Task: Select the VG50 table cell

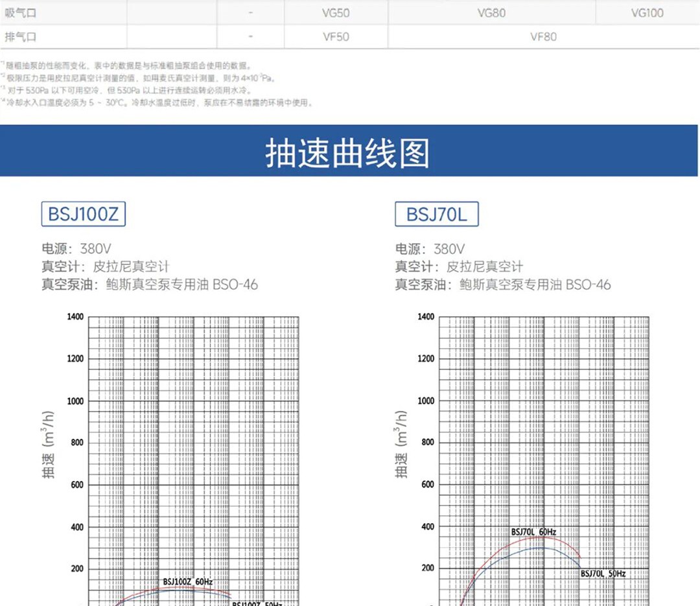Action: tap(336, 13)
